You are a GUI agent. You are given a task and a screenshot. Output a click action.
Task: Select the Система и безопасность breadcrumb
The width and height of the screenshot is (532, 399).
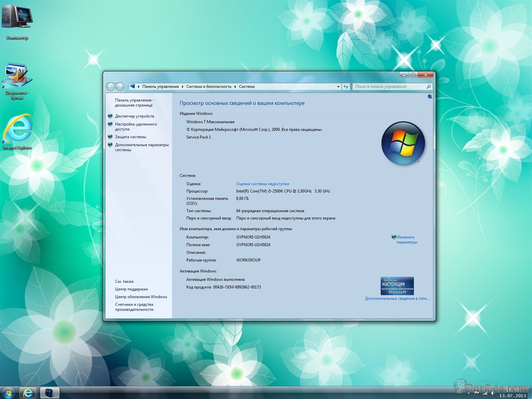(x=209, y=87)
